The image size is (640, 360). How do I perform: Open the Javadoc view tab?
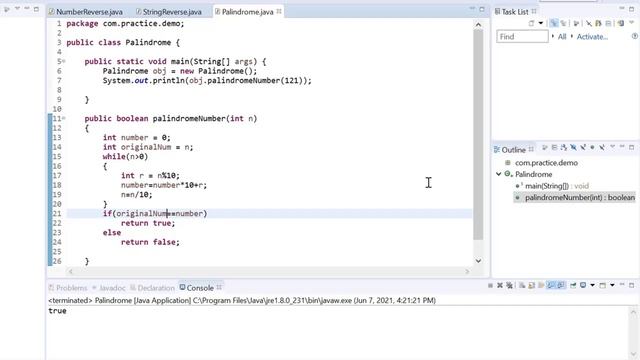pyautogui.click(x=109, y=288)
